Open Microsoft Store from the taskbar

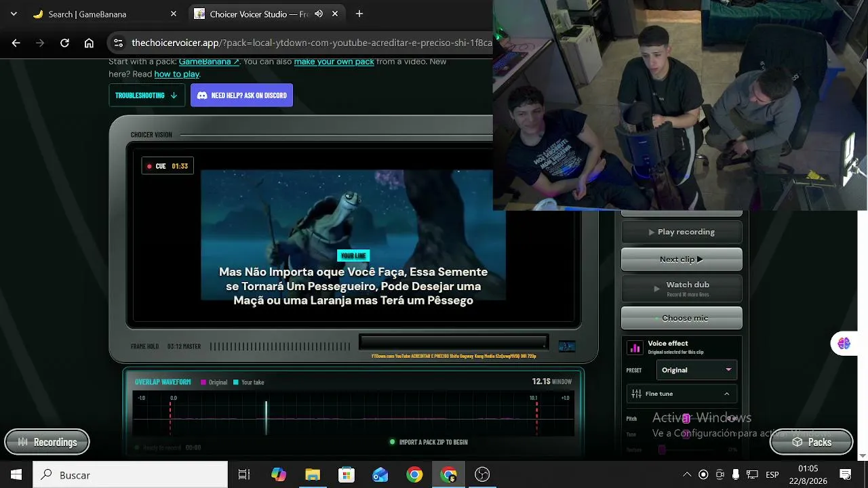pyautogui.click(x=347, y=474)
